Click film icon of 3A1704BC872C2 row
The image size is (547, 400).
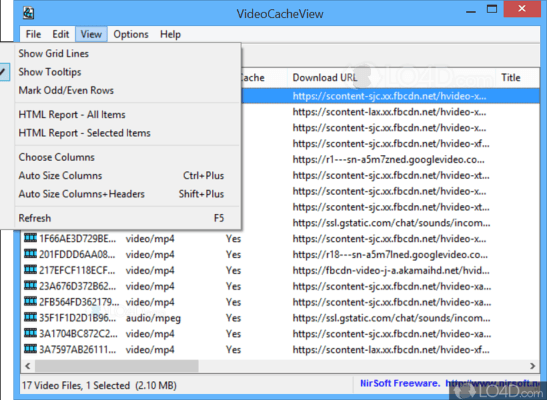30,333
